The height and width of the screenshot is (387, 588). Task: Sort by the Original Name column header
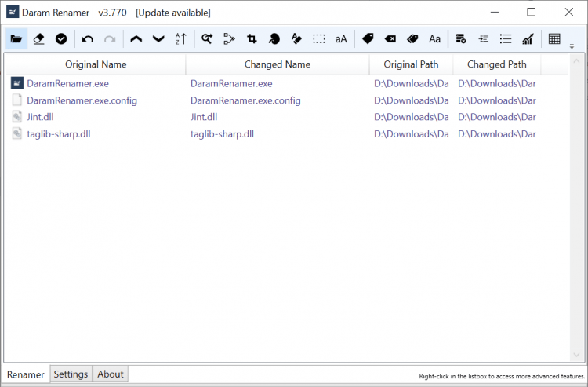tap(96, 64)
